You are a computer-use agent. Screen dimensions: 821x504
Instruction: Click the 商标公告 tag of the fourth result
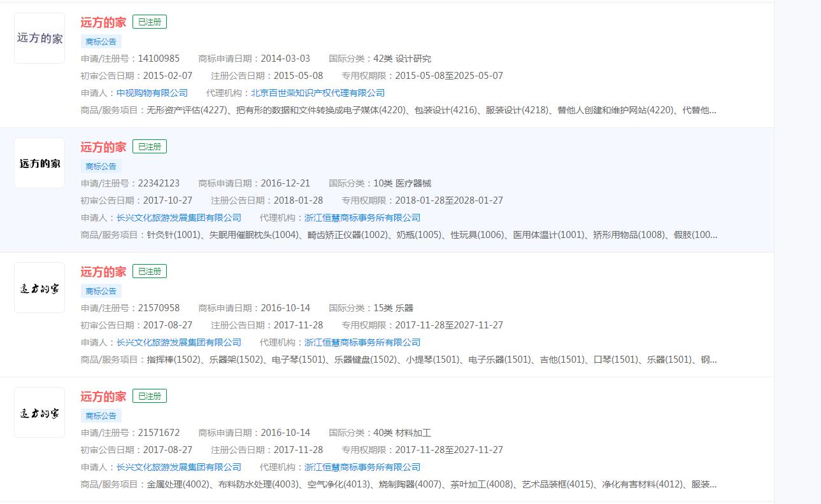pos(100,416)
